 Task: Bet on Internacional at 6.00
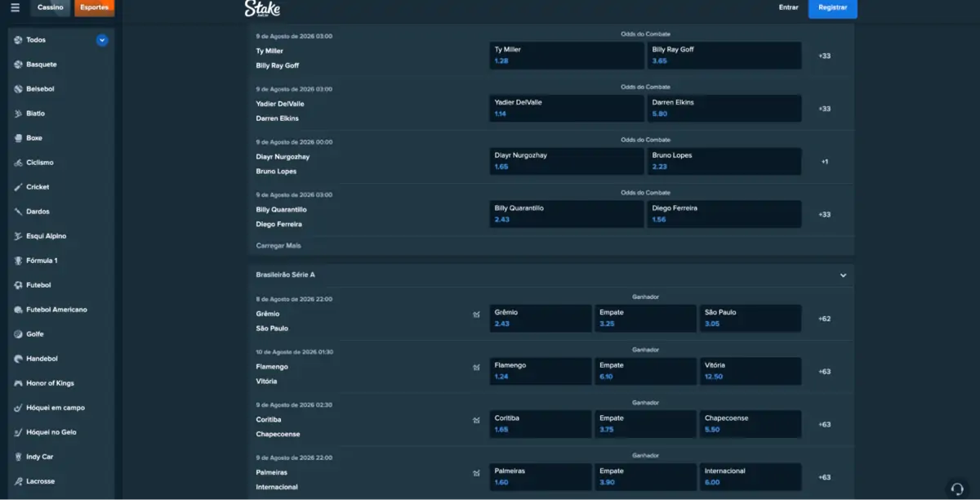(751, 476)
